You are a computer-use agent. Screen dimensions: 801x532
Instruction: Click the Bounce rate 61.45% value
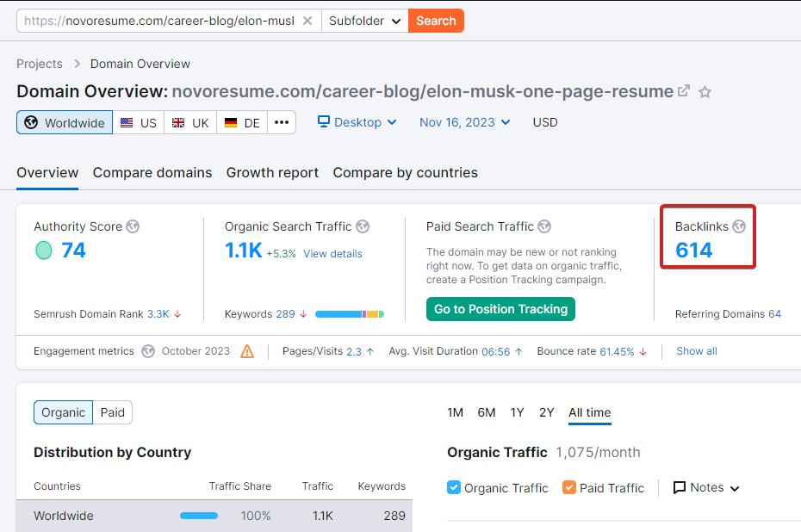click(x=617, y=351)
